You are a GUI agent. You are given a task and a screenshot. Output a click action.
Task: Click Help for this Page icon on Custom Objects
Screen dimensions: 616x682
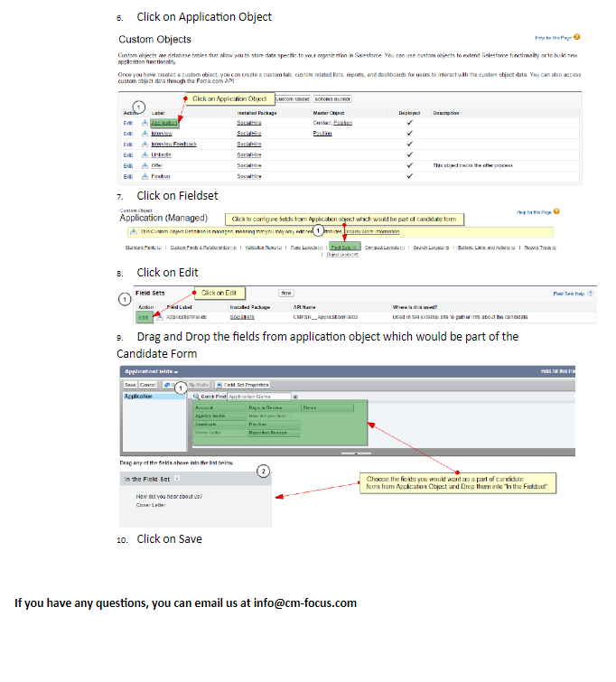click(x=577, y=37)
